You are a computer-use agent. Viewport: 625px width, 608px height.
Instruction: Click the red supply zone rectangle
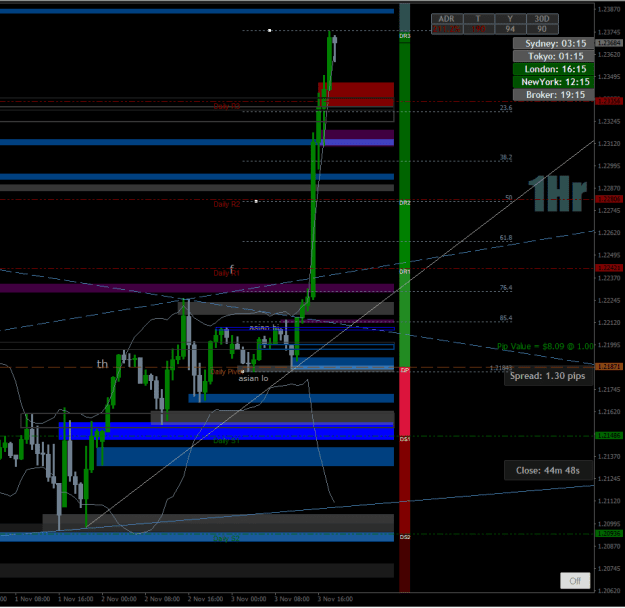click(x=356, y=94)
